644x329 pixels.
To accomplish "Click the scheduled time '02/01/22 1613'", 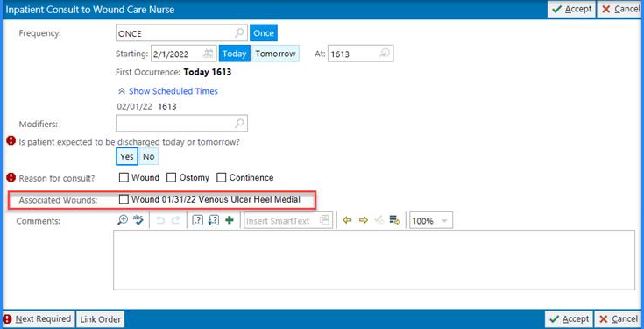I will [x=146, y=106].
